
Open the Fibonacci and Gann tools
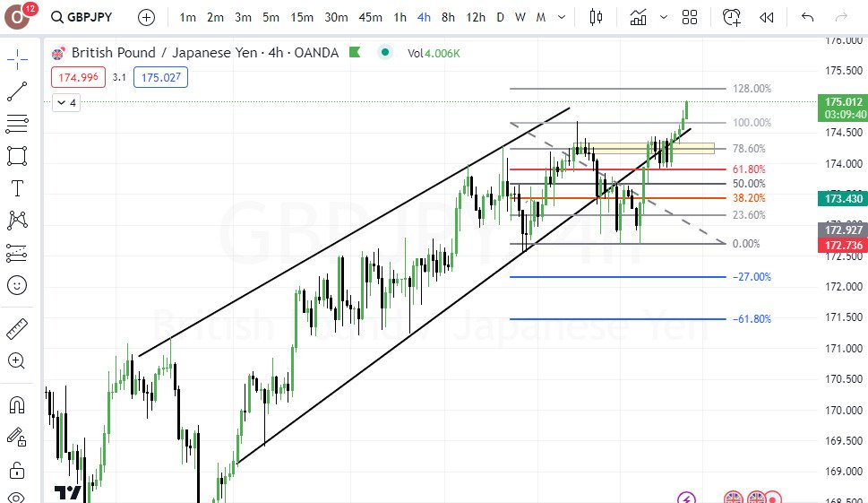[x=17, y=124]
